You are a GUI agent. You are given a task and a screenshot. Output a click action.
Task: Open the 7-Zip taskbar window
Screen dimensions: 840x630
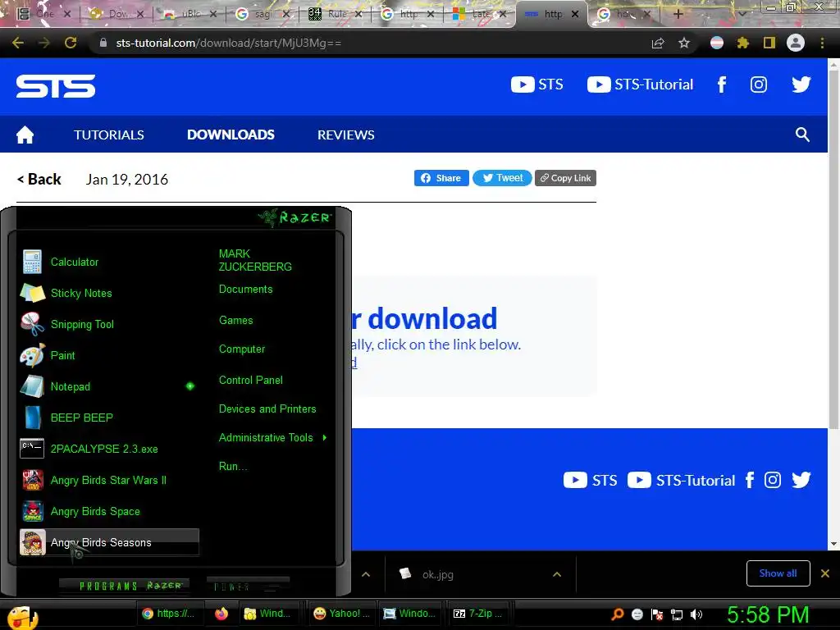[478, 614]
